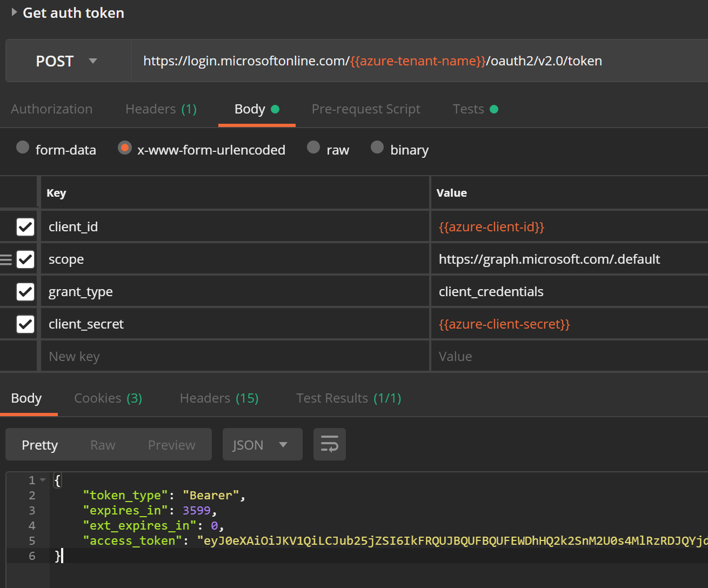Uncheck the client_secret parameter
The image size is (708, 588).
[x=25, y=324]
